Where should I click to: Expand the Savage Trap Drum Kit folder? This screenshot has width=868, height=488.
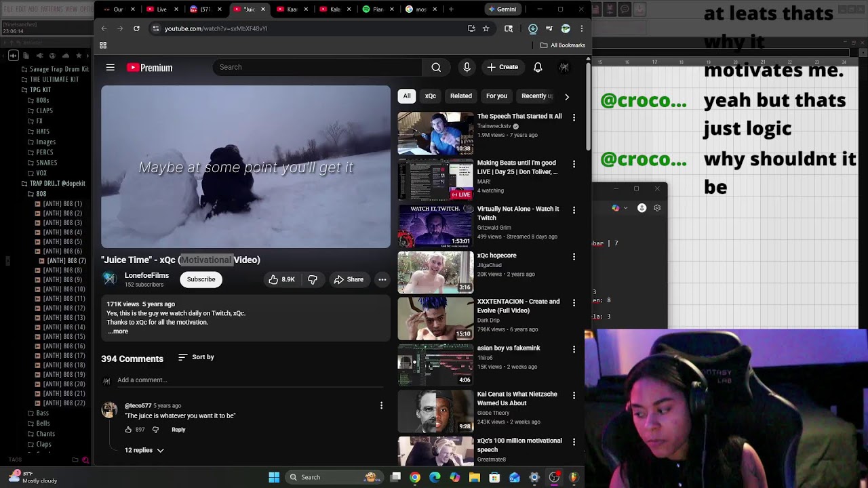(x=55, y=69)
